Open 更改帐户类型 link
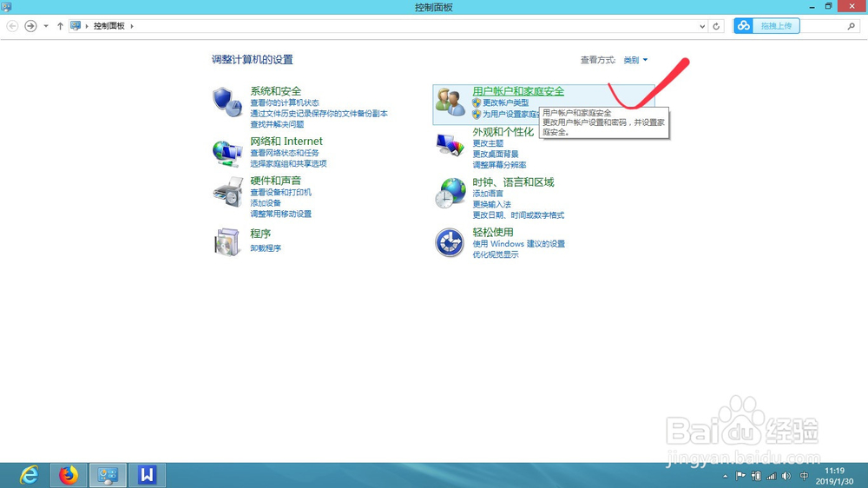 coord(505,103)
